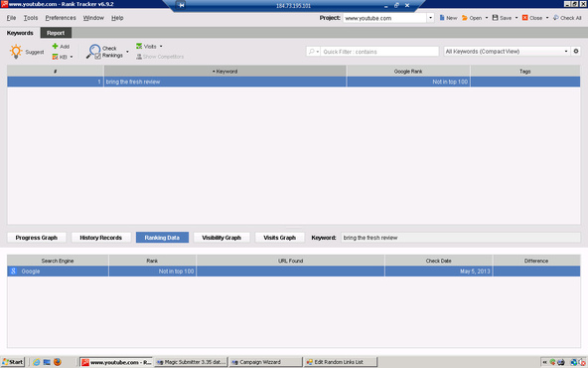588x368 pixels.
Task: Click the Tags column header
Action: coord(525,71)
